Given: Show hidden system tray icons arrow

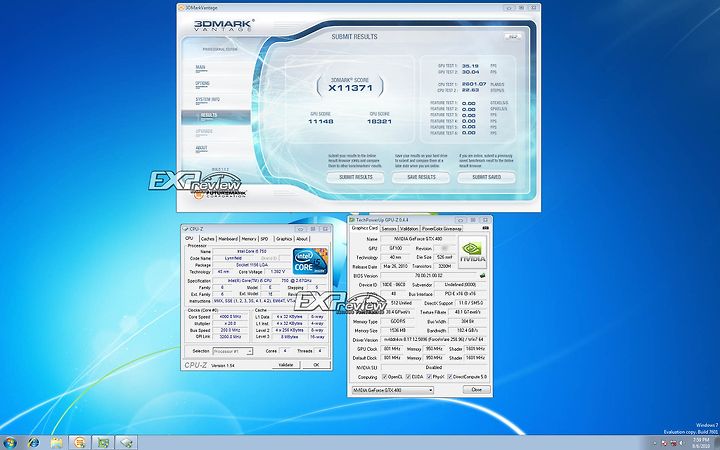Looking at the screenshot, I should (x=654, y=443).
